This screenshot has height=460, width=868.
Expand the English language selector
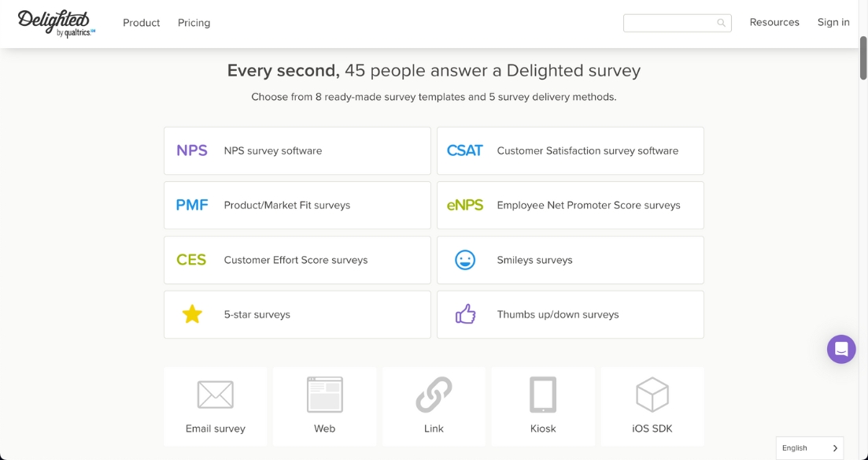click(x=809, y=448)
